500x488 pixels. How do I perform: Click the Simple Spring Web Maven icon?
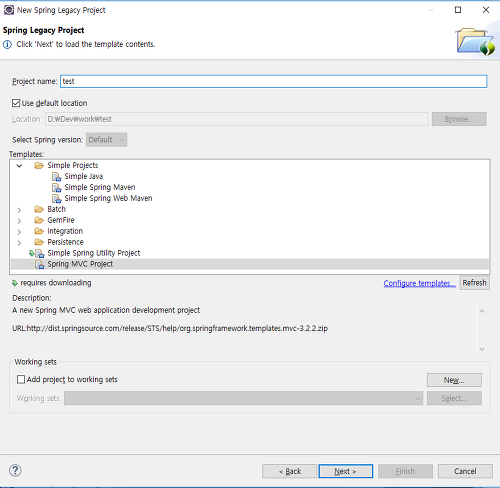(x=57, y=198)
